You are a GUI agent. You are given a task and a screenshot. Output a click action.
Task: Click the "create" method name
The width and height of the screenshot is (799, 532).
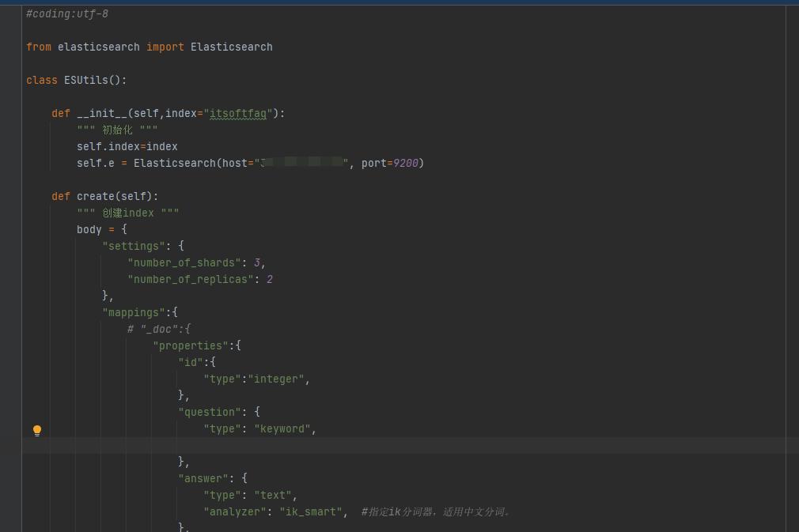pos(95,196)
